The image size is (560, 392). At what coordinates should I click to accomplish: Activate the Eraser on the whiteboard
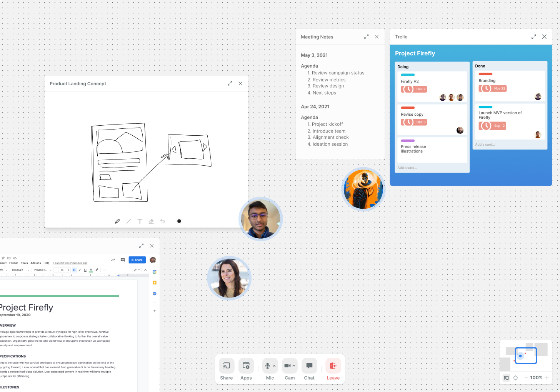pyautogui.click(x=151, y=221)
